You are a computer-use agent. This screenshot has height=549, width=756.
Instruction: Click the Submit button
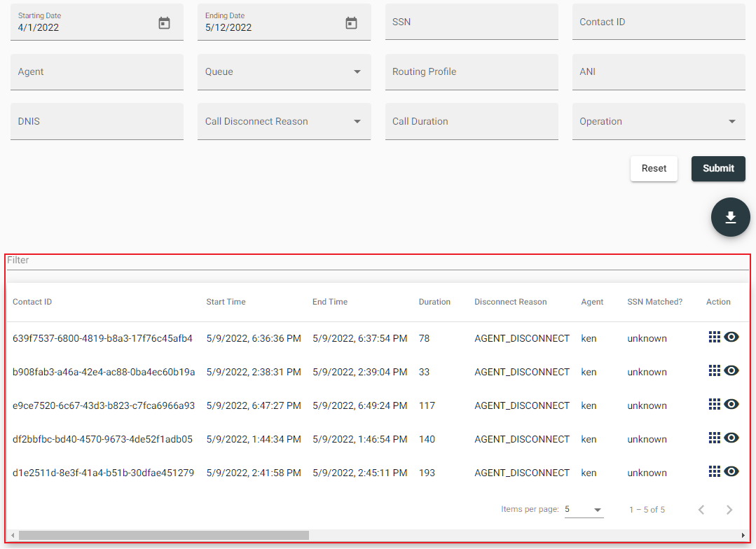click(718, 168)
